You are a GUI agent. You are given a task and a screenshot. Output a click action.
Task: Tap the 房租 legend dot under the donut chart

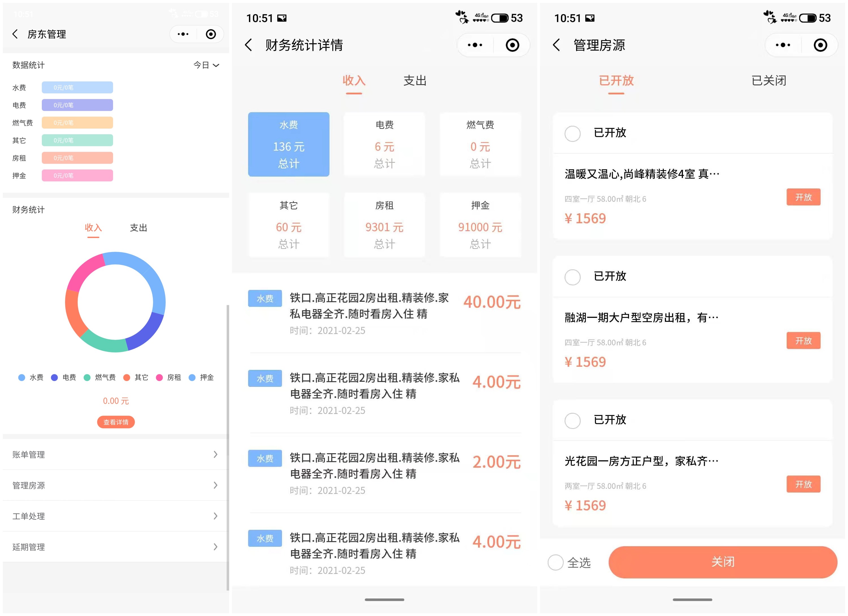click(x=159, y=378)
